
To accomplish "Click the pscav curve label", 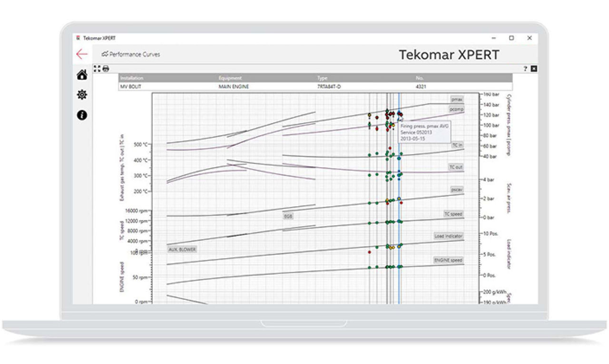I will (457, 190).
